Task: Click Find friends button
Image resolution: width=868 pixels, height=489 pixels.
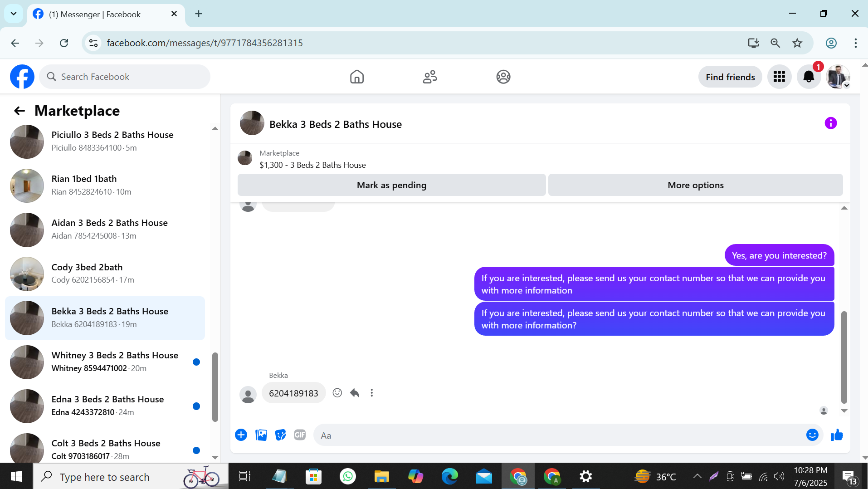Action: point(730,77)
